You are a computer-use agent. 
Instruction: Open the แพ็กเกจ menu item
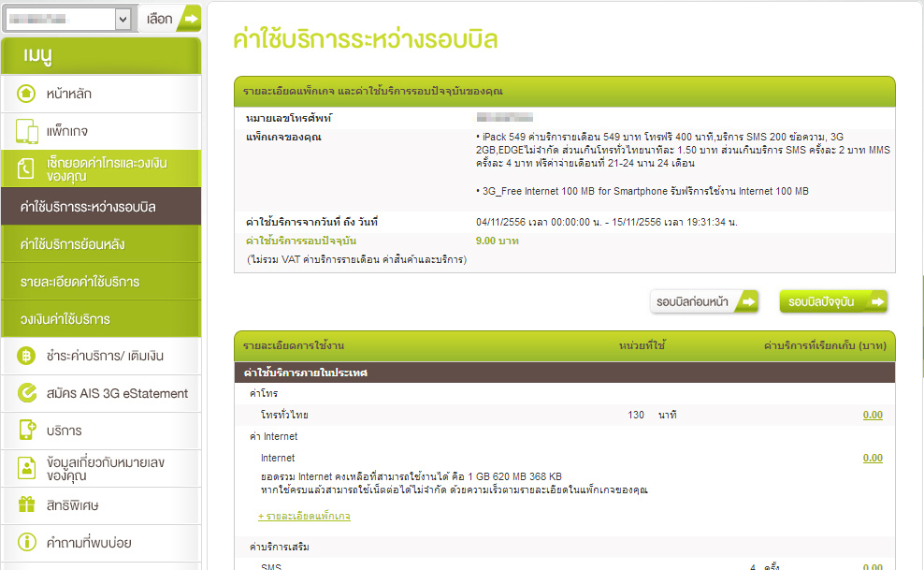pos(101,131)
